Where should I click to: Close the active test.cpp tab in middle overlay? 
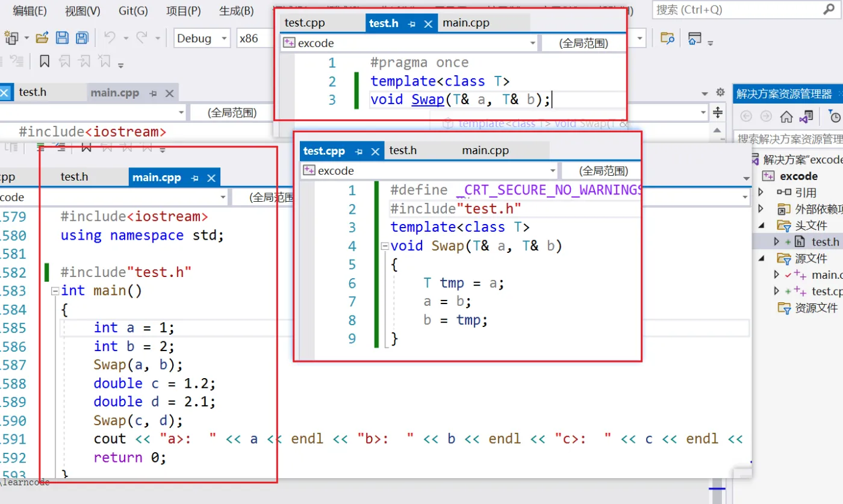pyautogui.click(x=375, y=151)
